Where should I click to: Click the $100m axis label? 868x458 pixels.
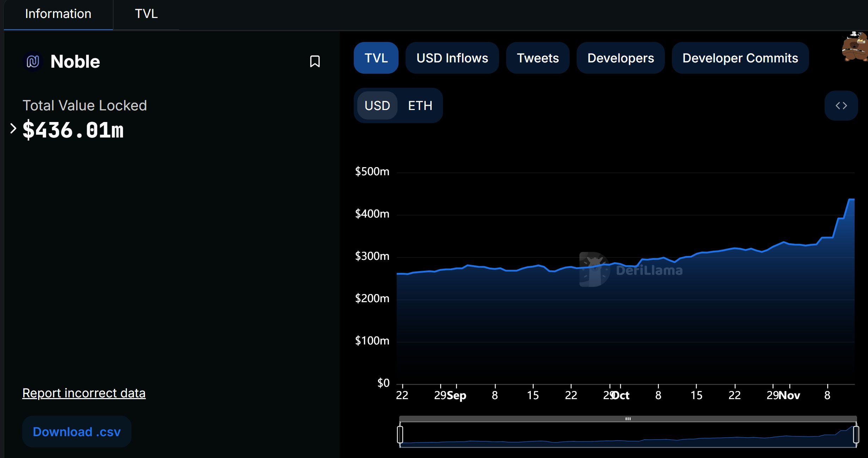[372, 341]
